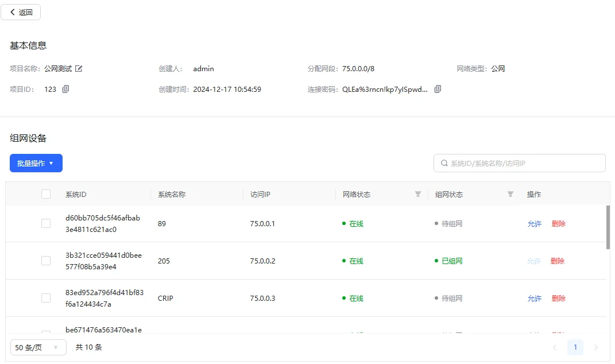
Task: Click 删除 for device 75.0.0.3
Action: 559,298
